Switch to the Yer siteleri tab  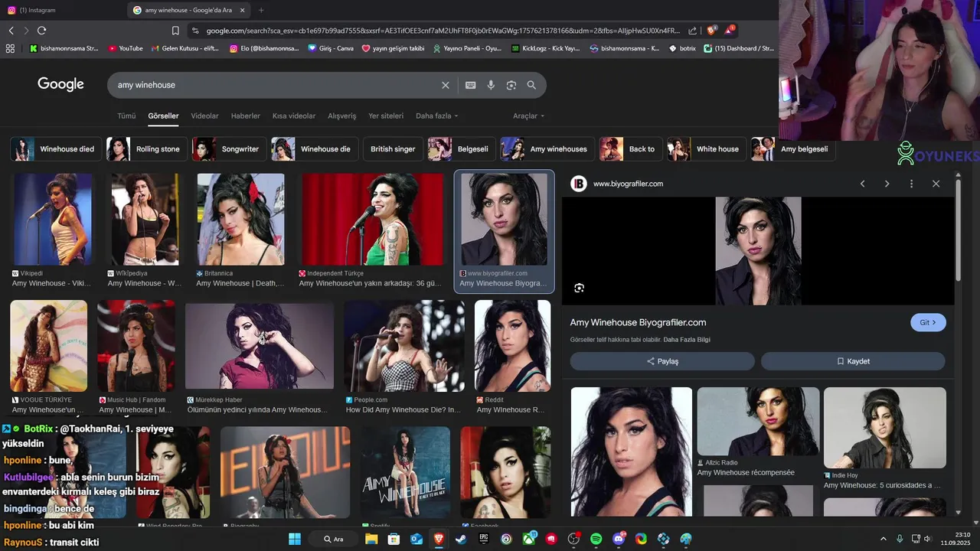[x=386, y=116]
